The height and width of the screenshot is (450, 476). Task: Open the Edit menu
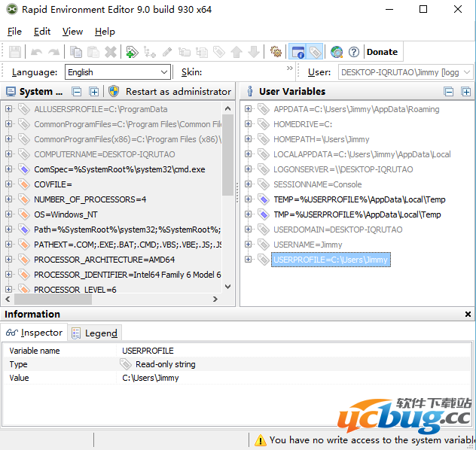[x=42, y=32]
